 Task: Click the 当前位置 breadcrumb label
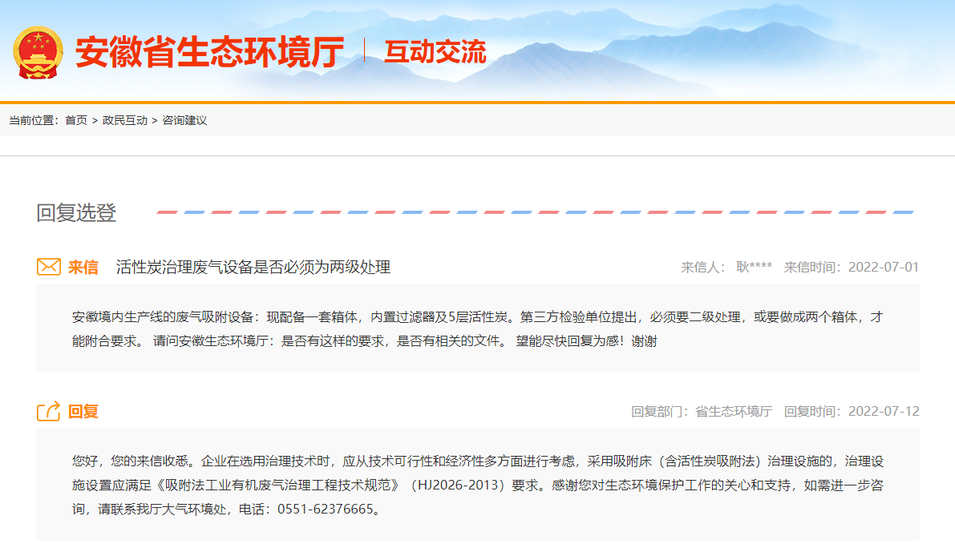point(34,120)
